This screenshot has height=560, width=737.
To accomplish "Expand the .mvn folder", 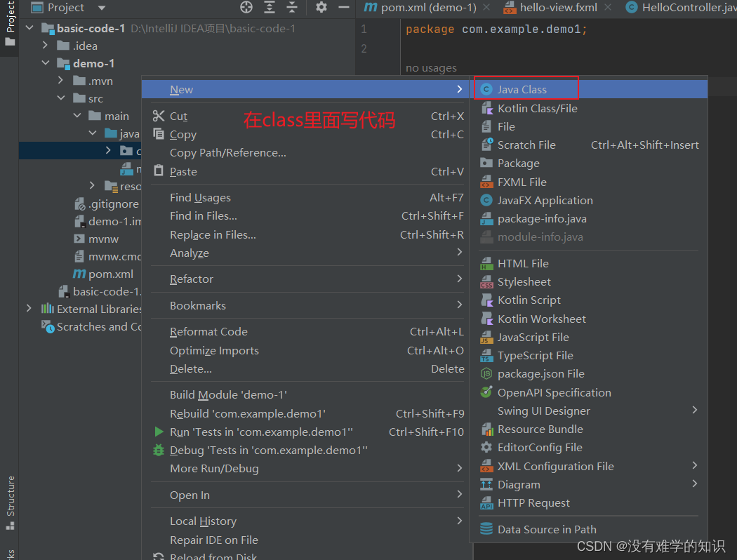I will [x=60, y=80].
